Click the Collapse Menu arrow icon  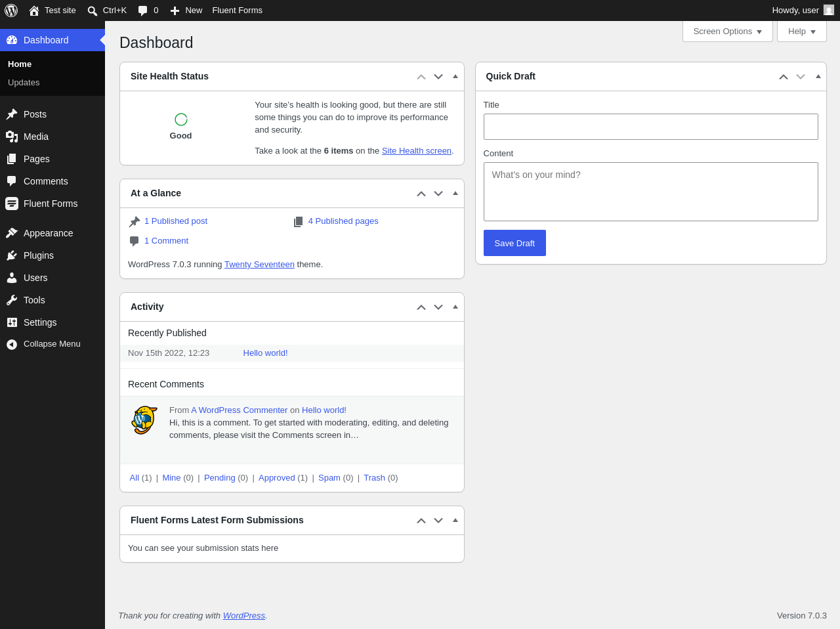[x=12, y=344]
